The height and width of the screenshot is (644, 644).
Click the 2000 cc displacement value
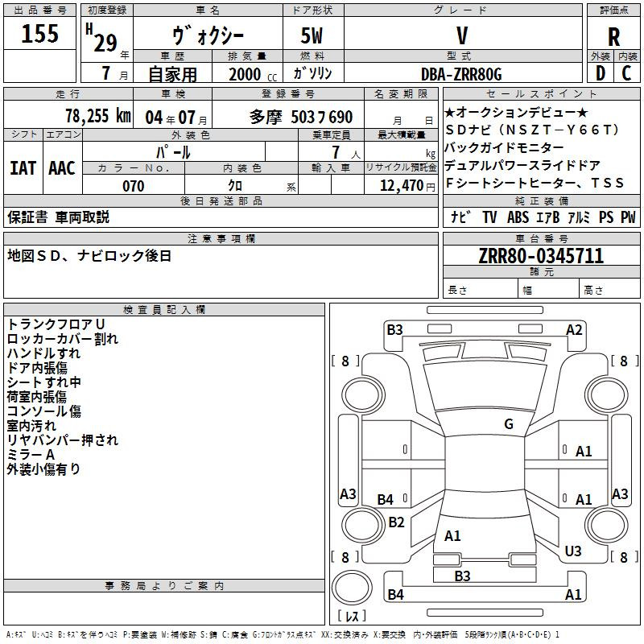tap(253, 74)
